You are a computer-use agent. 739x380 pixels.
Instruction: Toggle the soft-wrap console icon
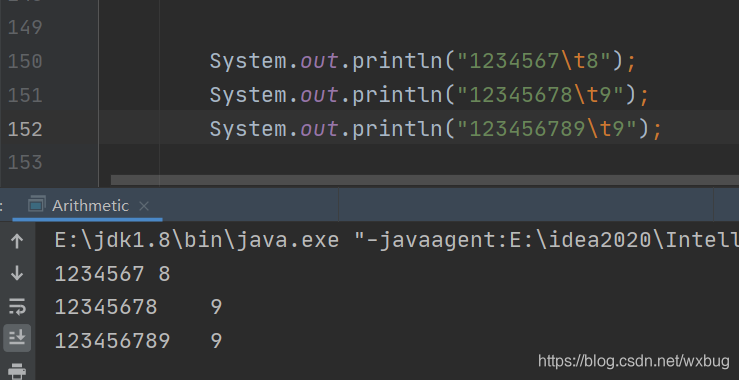point(17,306)
